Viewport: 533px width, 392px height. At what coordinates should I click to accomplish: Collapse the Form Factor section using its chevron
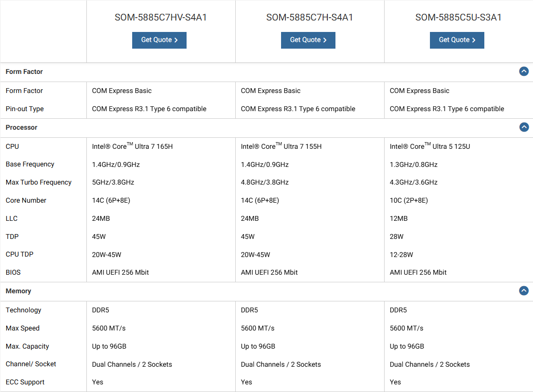tap(524, 72)
